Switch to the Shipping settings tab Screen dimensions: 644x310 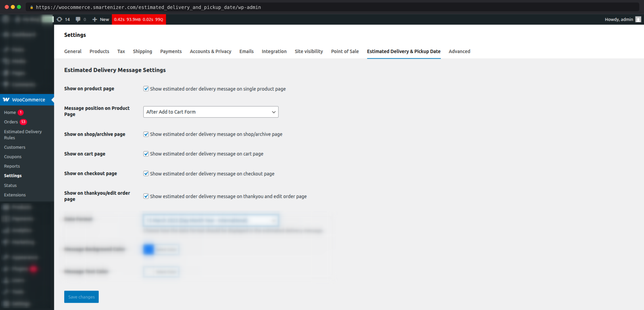click(x=142, y=51)
